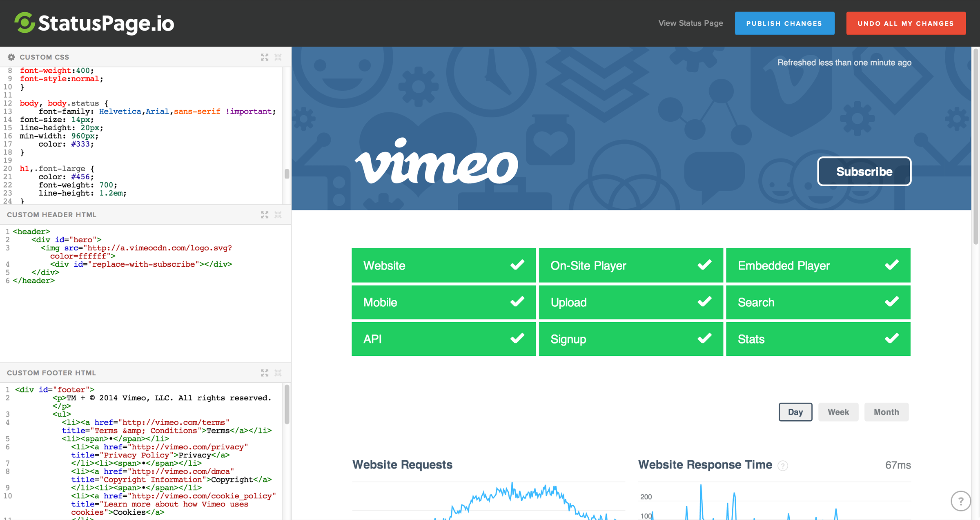Image resolution: width=980 pixels, height=520 pixels.
Task: Click the StatusPage.io logo
Action: pos(94,23)
